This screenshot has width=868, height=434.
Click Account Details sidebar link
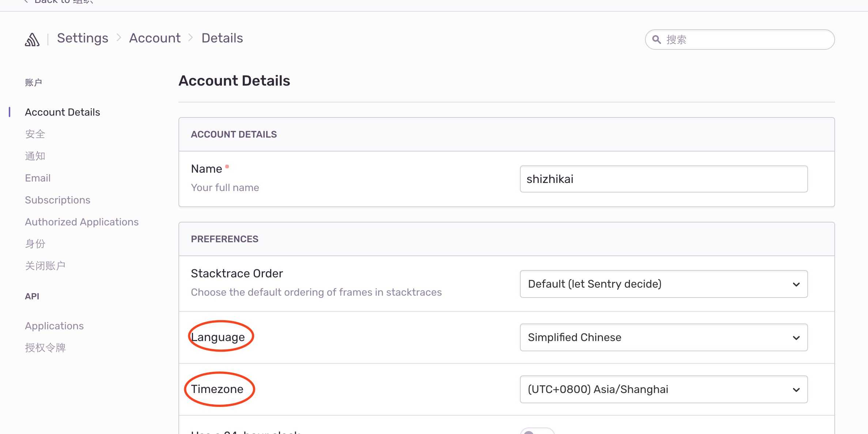coord(63,112)
